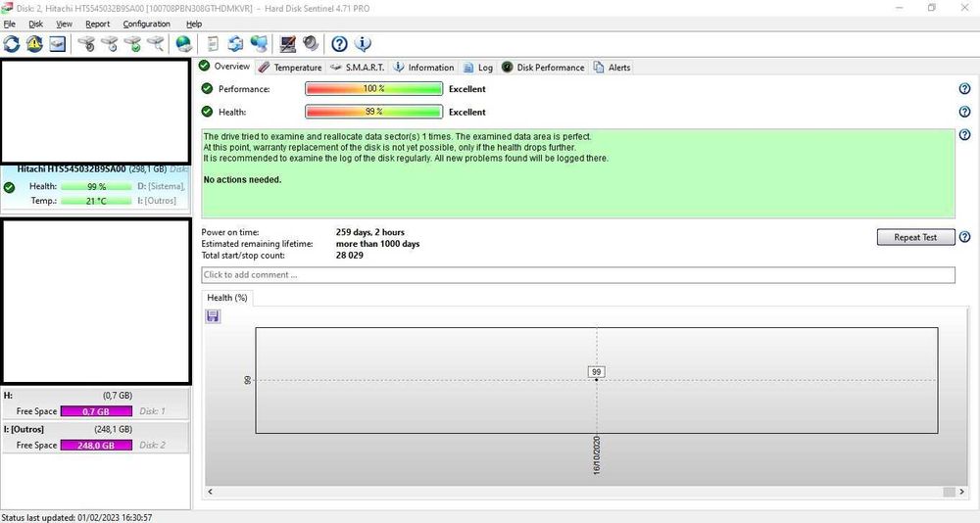Viewport: 980px width, 523px height.
Task: Open the Information tab
Action: [423, 67]
